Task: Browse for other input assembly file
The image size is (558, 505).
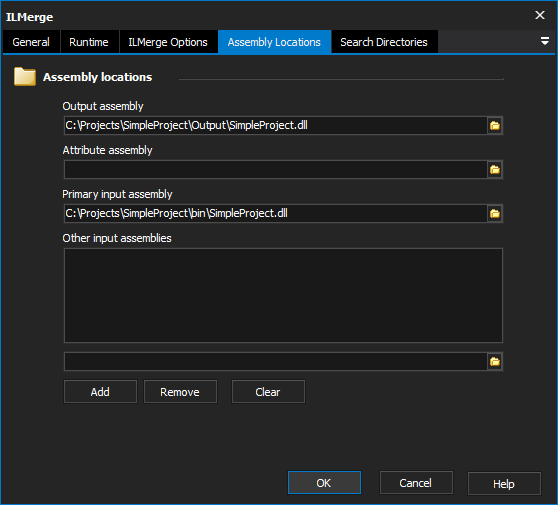Action: 495,362
